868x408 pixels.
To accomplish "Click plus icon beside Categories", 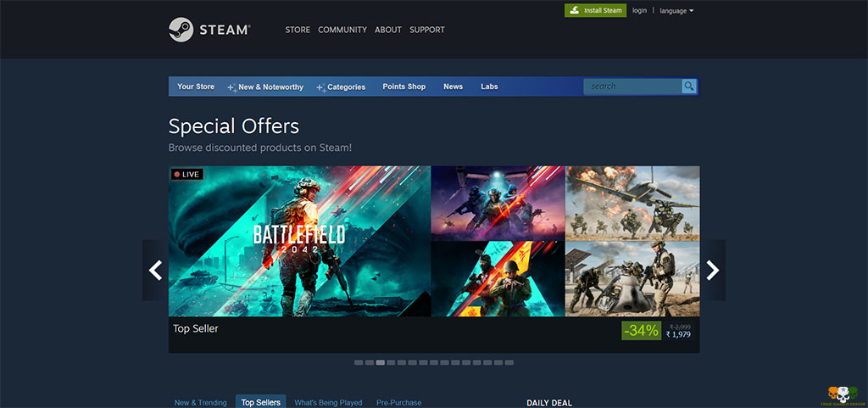I will (x=321, y=87).
